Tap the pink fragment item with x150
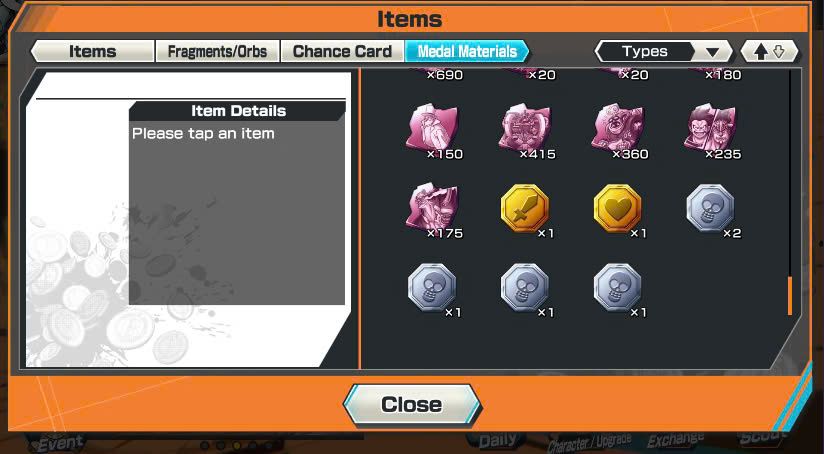This screenshot has height=454, width=824. tap(432, 128)
